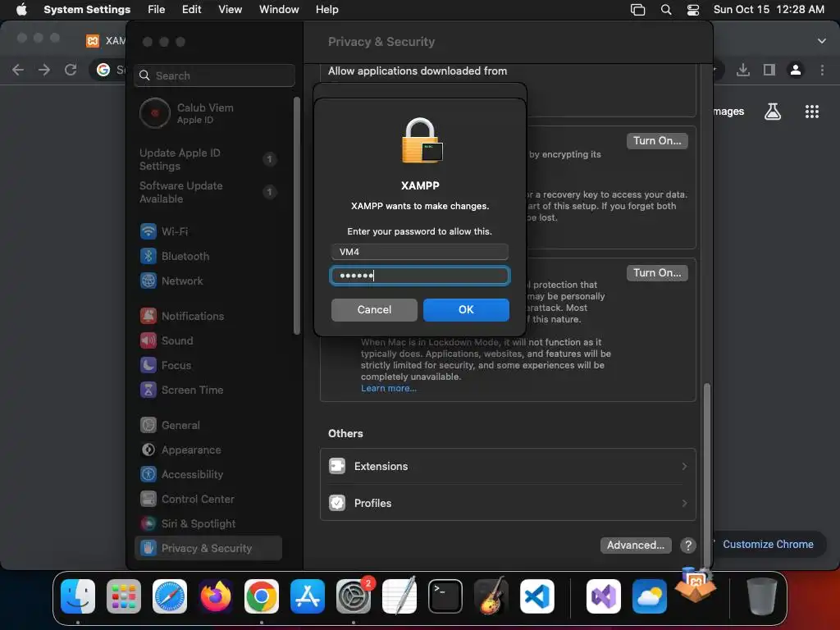Open the Window menu
The image size is (840, 630).
(279, 9)
